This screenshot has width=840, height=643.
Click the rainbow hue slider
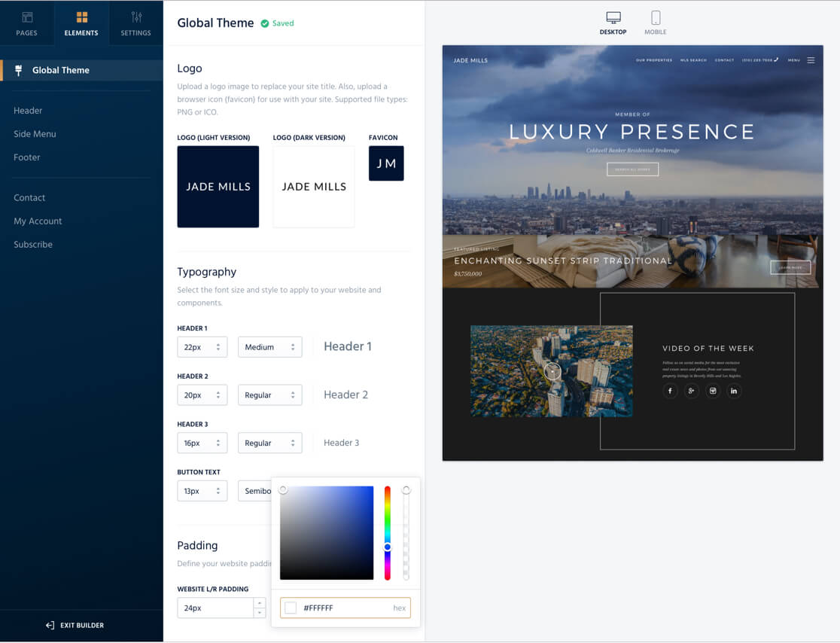pos(388,533)
